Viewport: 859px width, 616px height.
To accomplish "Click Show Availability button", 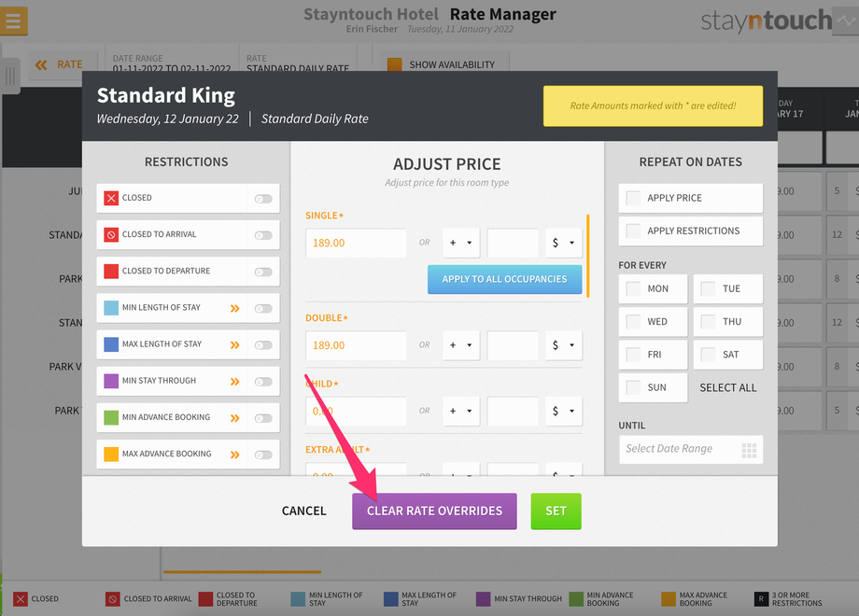I will pos(444,64).
